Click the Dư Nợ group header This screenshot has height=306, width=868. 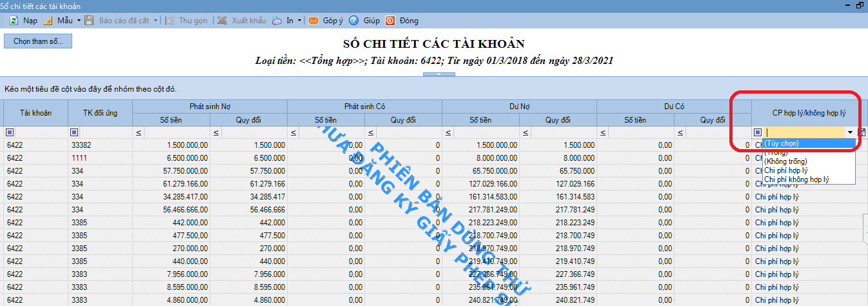[519, 106]
